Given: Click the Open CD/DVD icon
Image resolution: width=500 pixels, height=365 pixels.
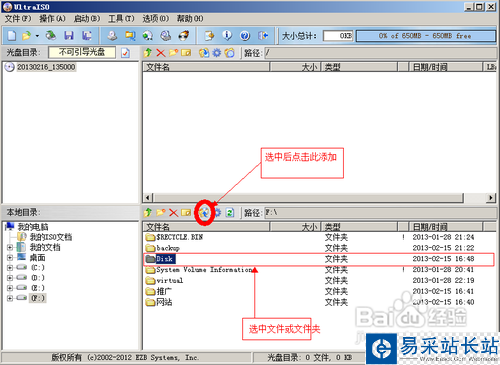Looking at the screenshot, I should 51,36.
